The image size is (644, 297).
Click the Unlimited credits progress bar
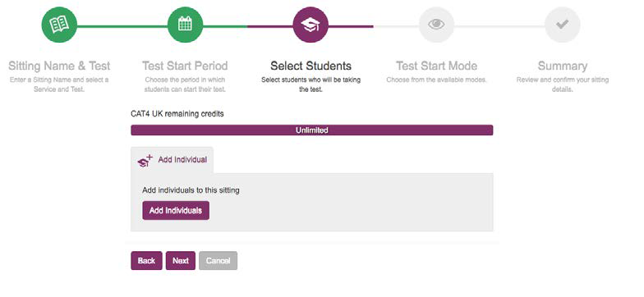[312, 130]
